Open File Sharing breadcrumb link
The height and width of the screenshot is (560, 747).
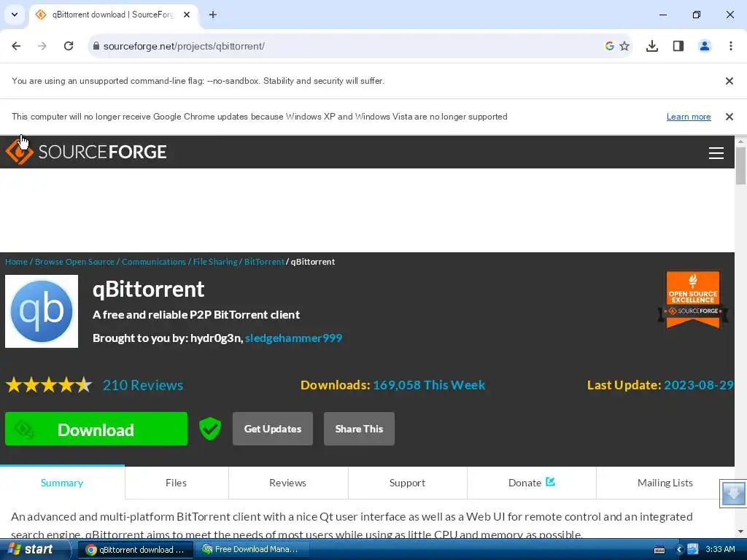tap(215, 262)
